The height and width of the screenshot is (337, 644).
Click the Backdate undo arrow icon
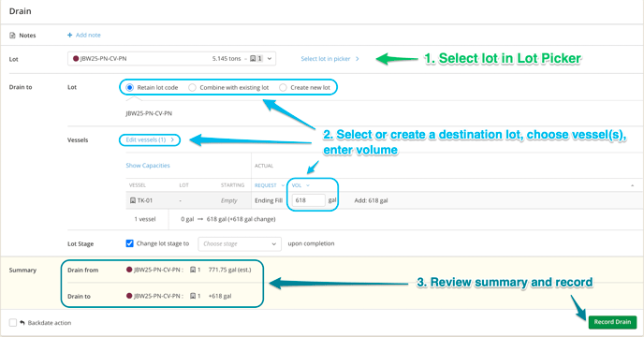(22, 323)
